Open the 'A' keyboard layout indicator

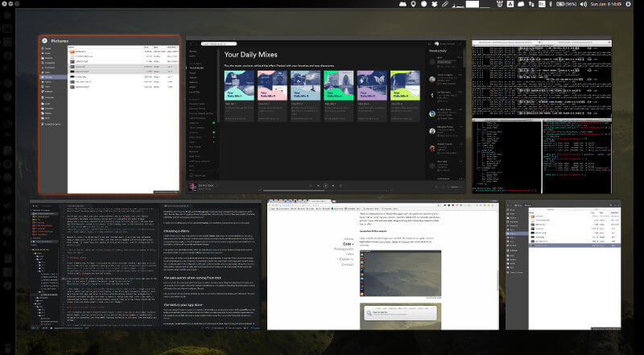pyautogui.click(x=510, y=4)
